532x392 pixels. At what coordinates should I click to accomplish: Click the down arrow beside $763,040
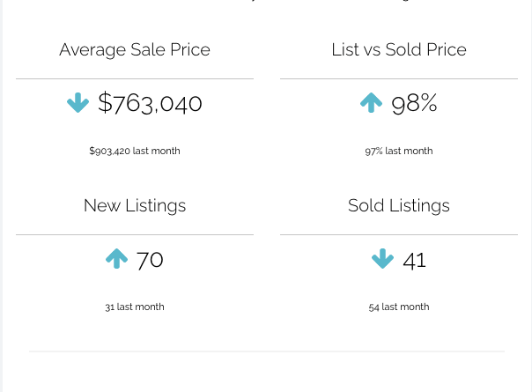tap(78, 104)
